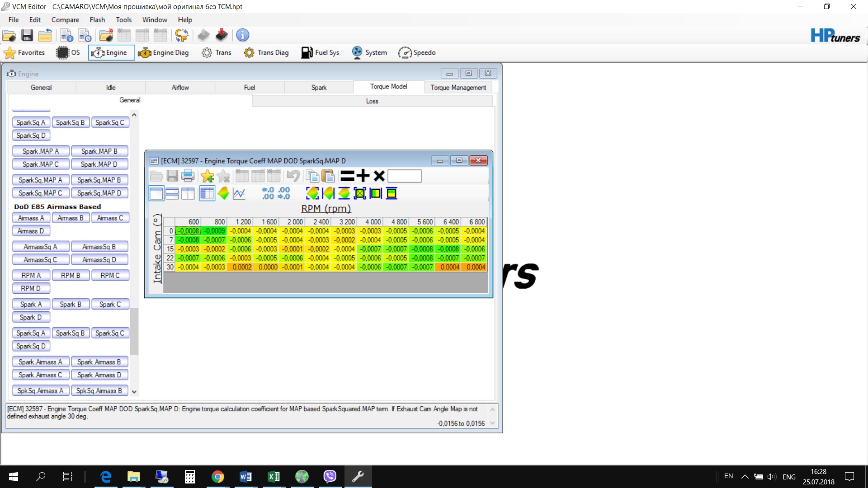The image size is (868, 488).
Task: Click the multiply (X) operation icon
Action: tap(379, 176)
